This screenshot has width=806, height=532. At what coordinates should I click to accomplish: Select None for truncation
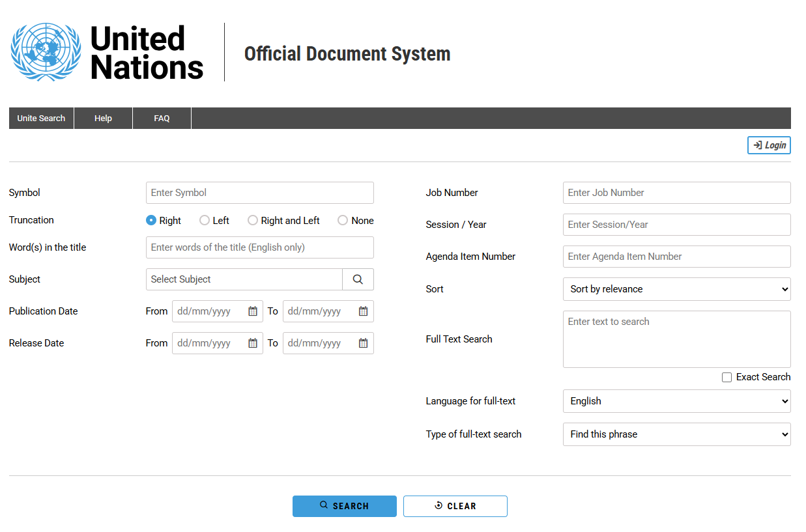pos(343,221)
